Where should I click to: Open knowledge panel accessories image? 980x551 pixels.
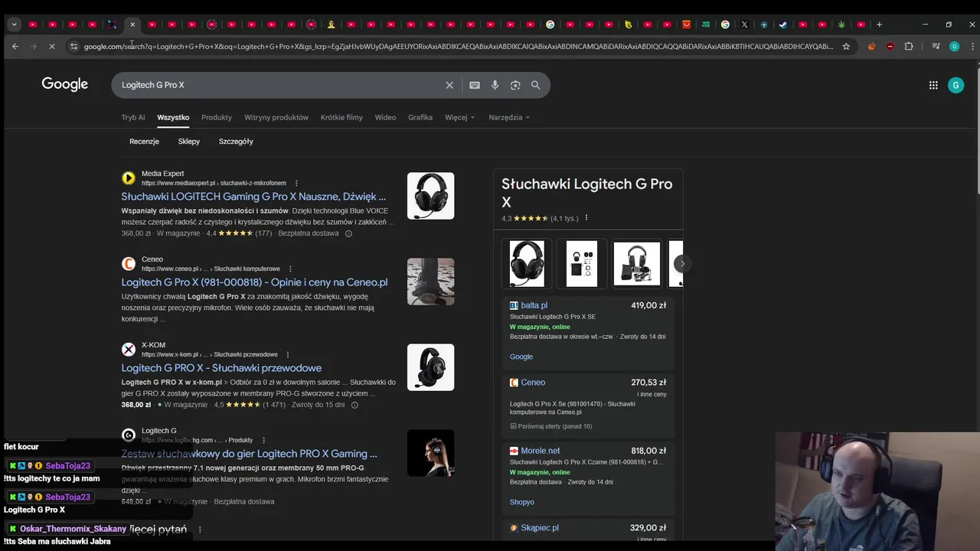click(x=582, y=263)
